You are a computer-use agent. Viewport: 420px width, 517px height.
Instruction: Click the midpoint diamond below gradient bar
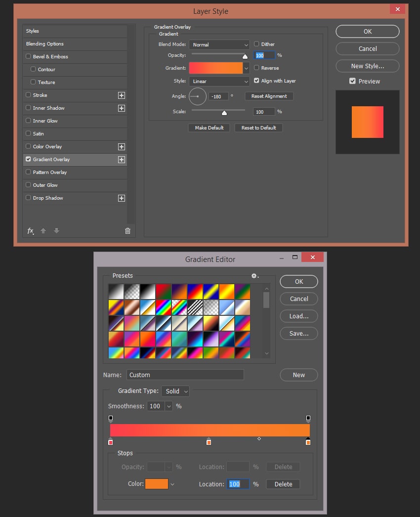pos(259,438)
